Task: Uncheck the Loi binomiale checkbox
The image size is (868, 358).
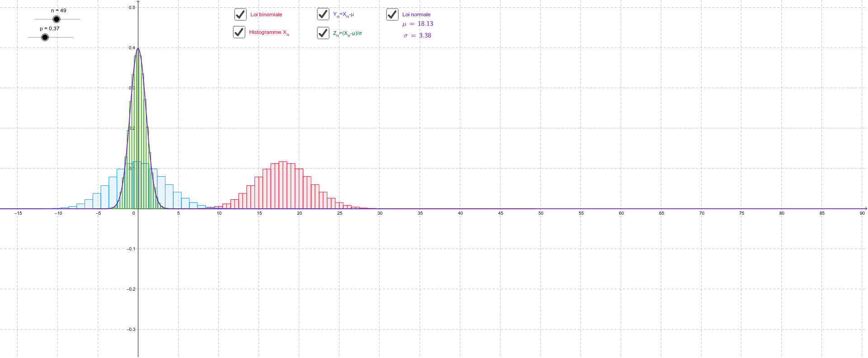Action: coord(241,14)
